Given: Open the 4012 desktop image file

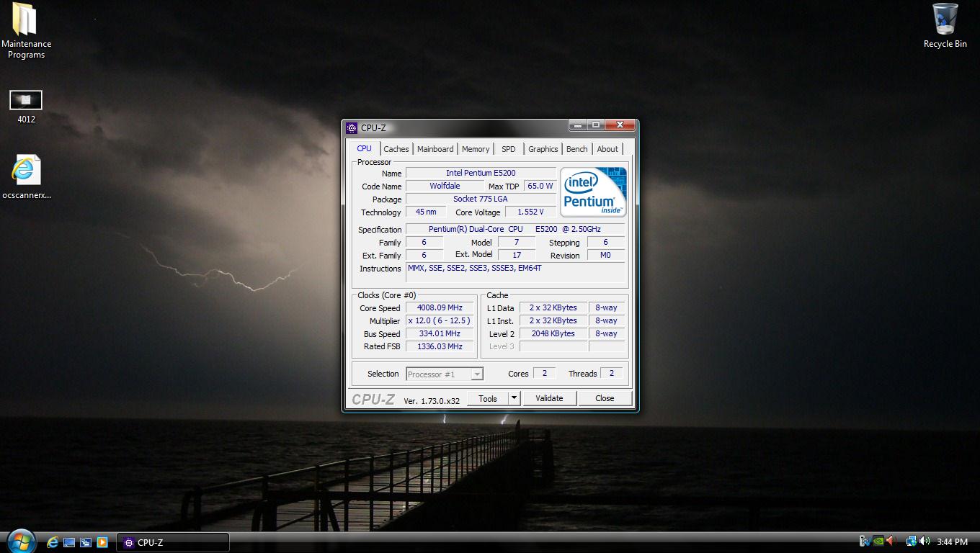Looking at the screenshot, I should (x=26, y=106).
